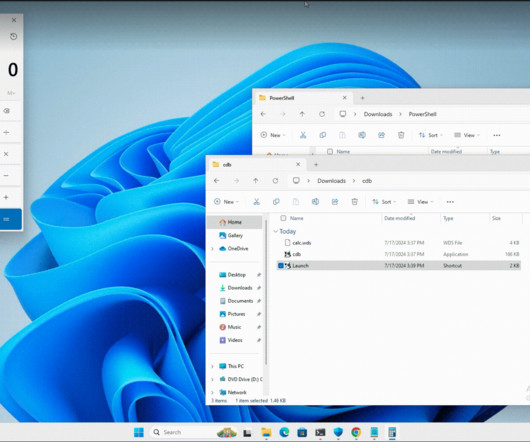Select calc.wds file row
The height and width of the screenshot is (442, 530).
tap(399, 243)
